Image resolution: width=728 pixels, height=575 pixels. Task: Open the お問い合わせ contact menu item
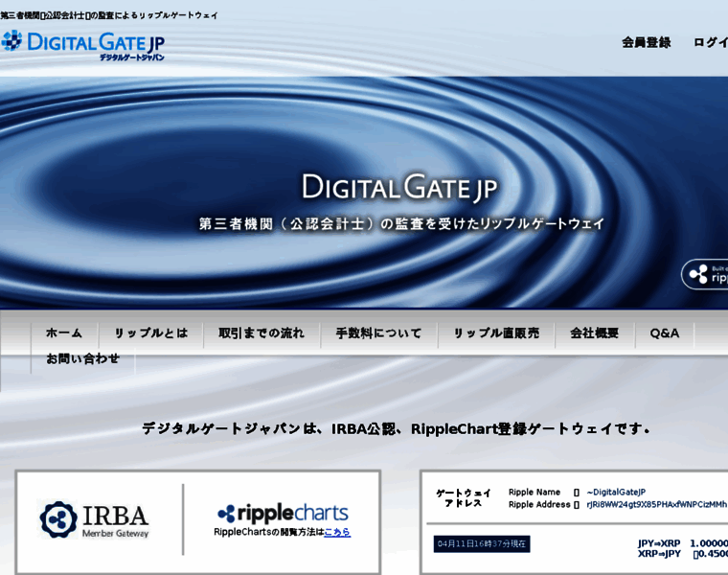[x=82, y=358]
